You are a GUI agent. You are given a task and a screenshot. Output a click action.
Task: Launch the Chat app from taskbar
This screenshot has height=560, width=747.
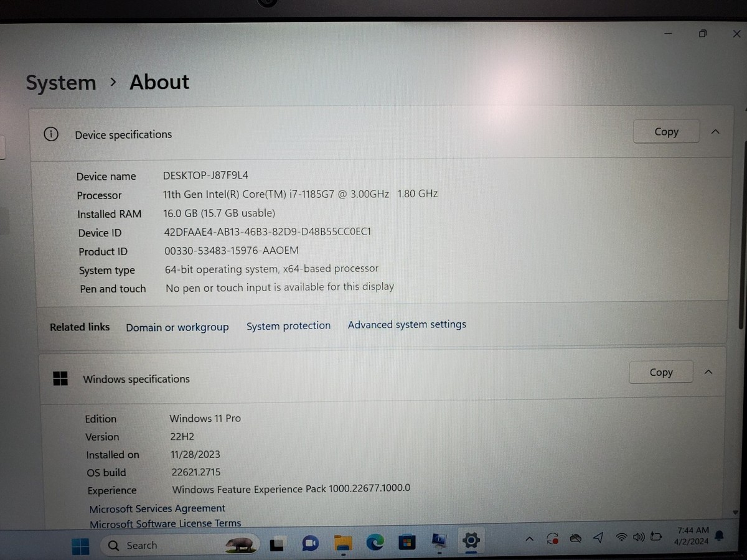310,544
